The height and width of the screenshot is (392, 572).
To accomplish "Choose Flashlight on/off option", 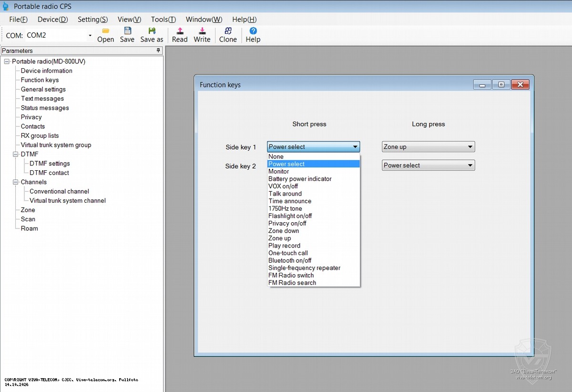I will click(314, 216).
